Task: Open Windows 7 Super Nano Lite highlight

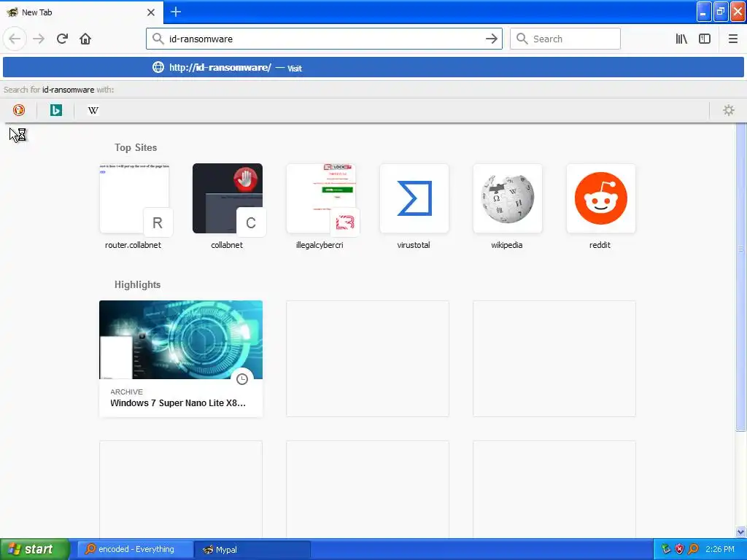Action: pos(181,359)
